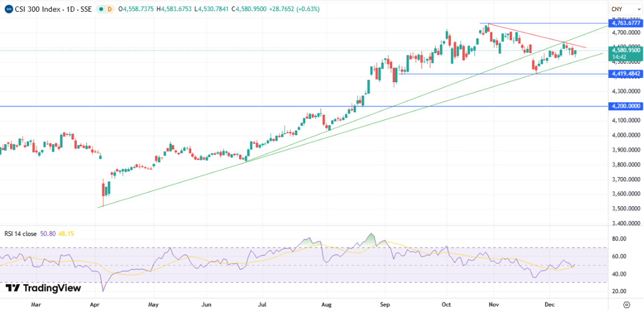The image size is (644, 322).
Task: Click the TradingView logo watermark
Action: click(43, 288)
